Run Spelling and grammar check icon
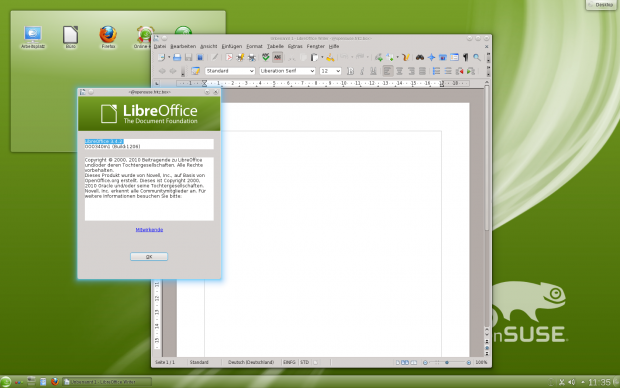Screen dimensions: 620x388 tap(266, 58)
